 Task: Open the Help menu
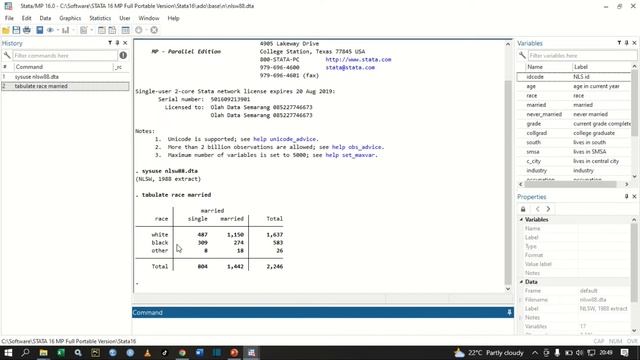point(173,18)
